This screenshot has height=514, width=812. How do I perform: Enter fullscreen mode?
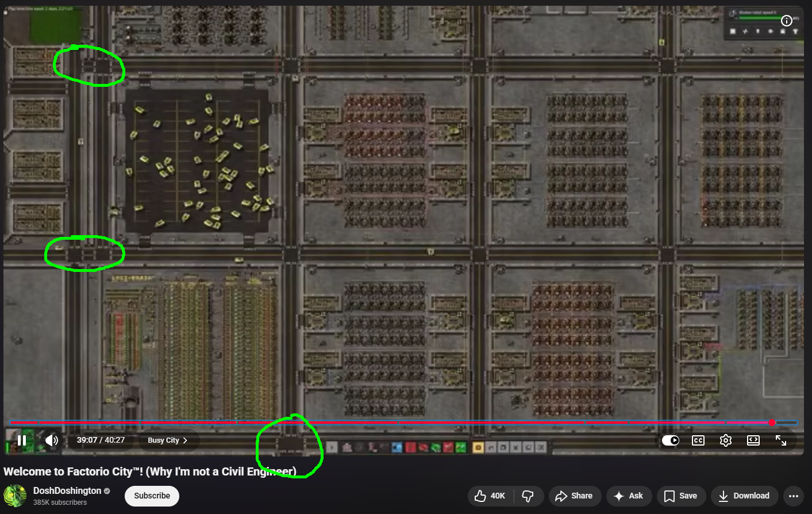click(781, 440)
